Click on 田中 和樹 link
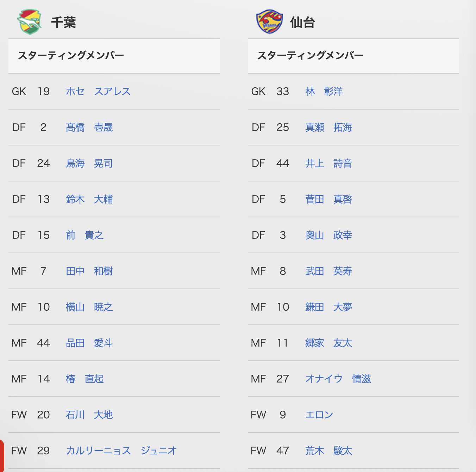476x472 pixels. [x=89, y=271]
